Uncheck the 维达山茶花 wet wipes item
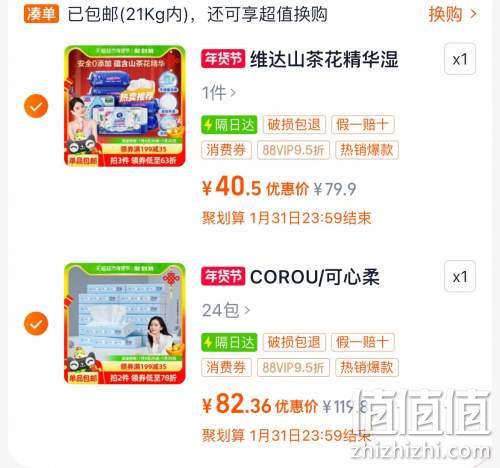500x468 pixels. coord(36,106)
